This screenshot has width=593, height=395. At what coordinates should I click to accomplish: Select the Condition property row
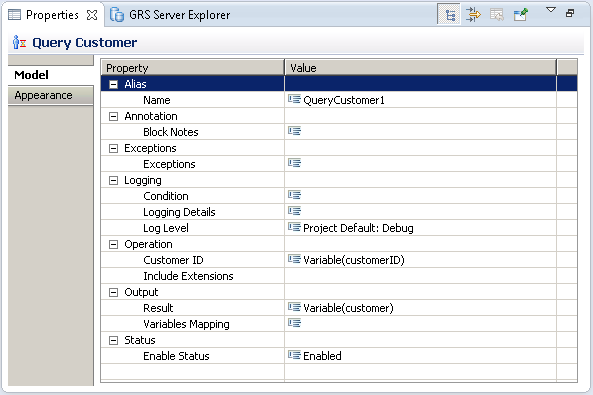[x=166, y=196]
